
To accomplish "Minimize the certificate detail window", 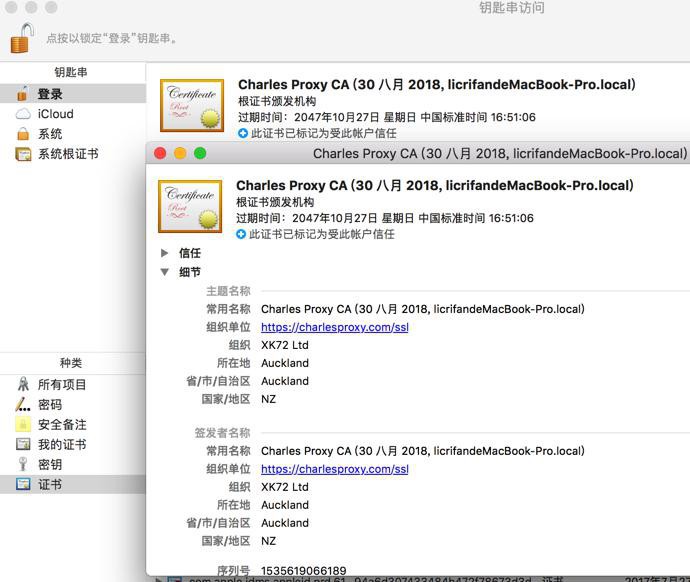I will pos(180,153).
